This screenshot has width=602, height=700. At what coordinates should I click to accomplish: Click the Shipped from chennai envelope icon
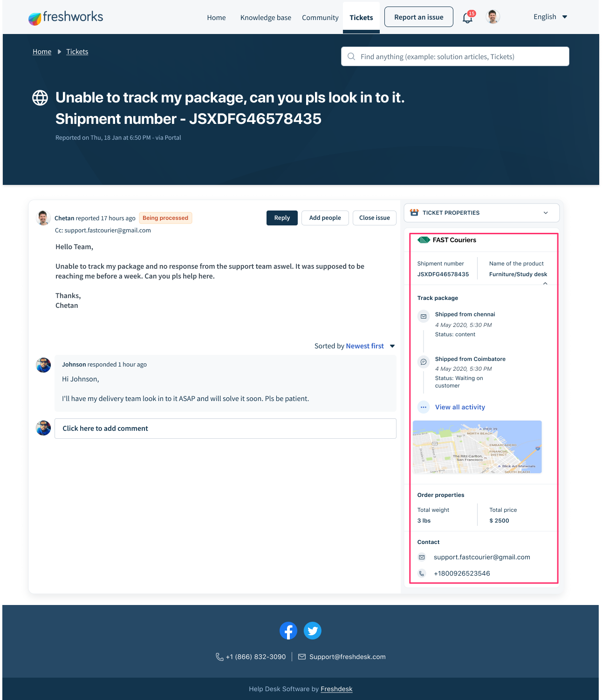(x=424, y=316)
